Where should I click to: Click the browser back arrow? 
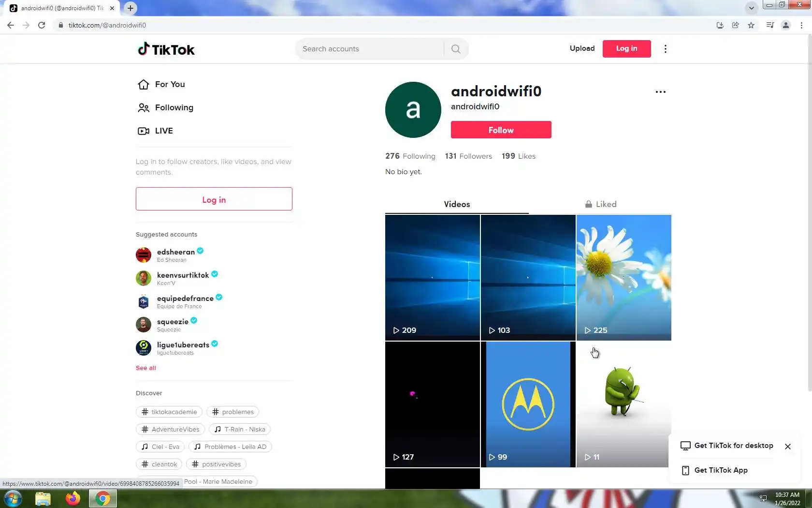pyautogui.click(x=11, y=25)
